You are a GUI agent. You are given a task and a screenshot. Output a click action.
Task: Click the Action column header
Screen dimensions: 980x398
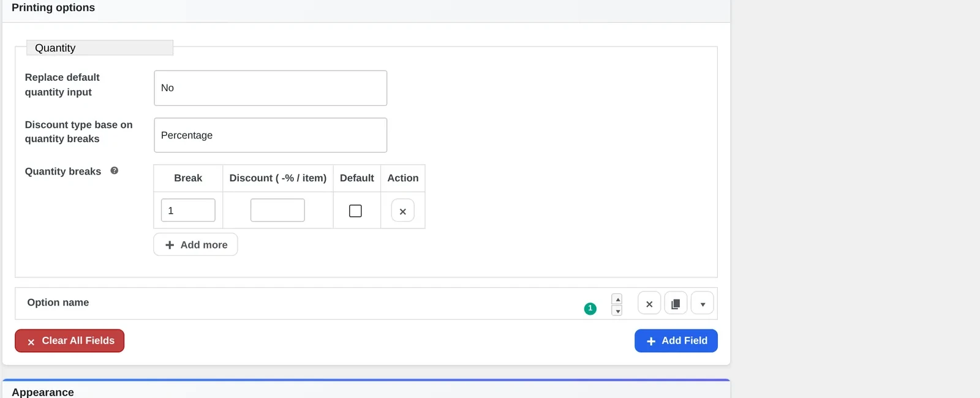pos(402,178)
